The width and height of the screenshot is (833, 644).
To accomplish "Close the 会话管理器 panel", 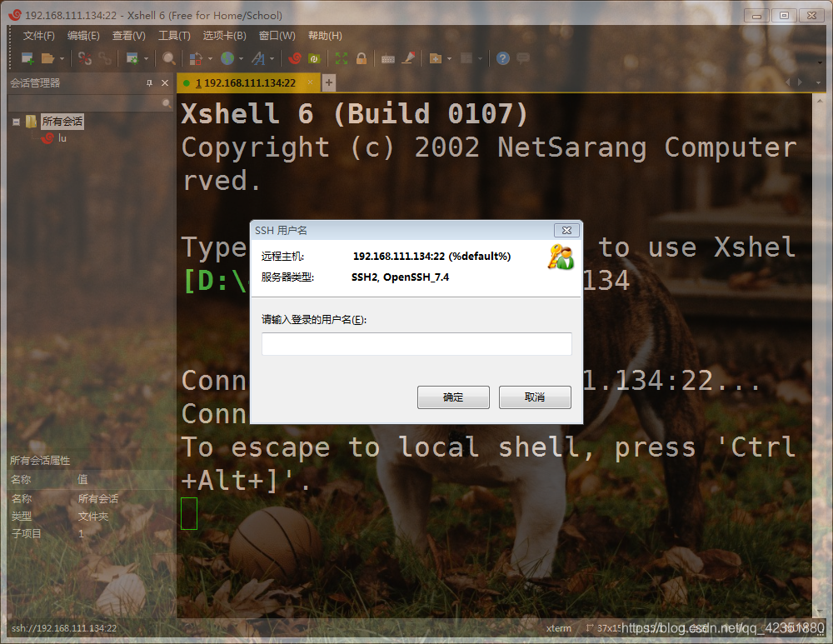I will 165,82.
